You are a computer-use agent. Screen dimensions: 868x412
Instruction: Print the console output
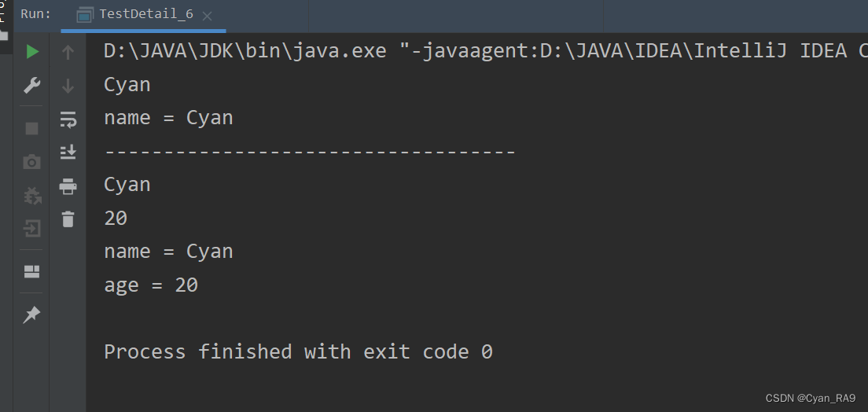pyautogui.click(x=68, y=186)
